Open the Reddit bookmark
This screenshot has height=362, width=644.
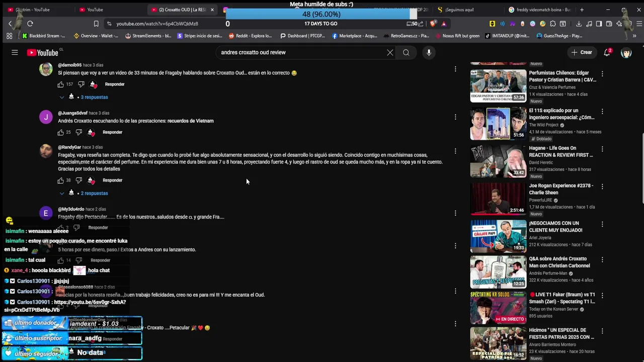point(250,36)
